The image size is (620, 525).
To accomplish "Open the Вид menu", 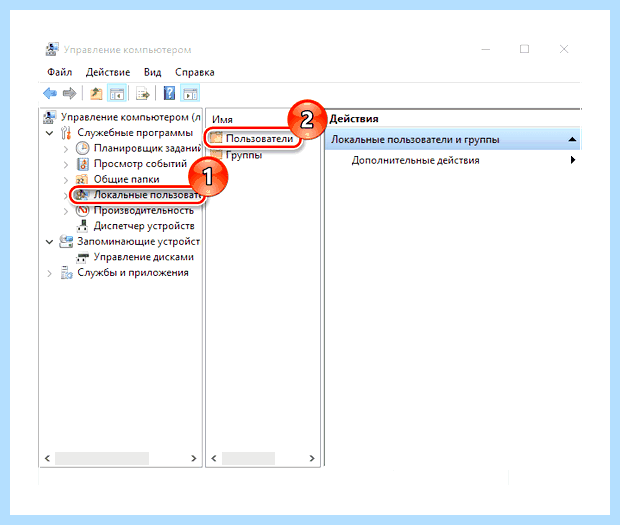I will point(153,72).
